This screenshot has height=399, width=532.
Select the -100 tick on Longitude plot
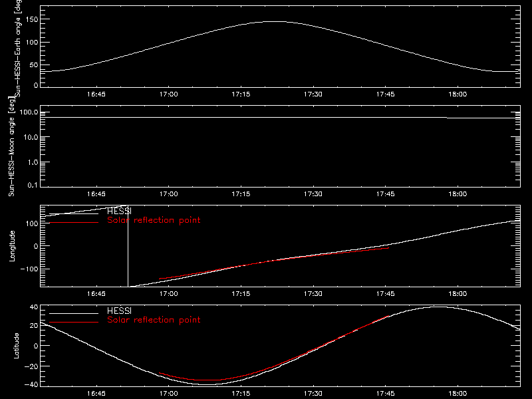(x=29, y=269)
